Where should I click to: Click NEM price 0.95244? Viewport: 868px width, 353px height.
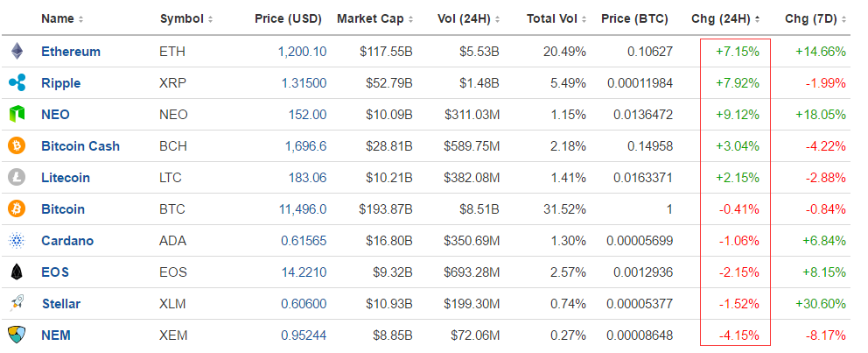tap(304, 335)
